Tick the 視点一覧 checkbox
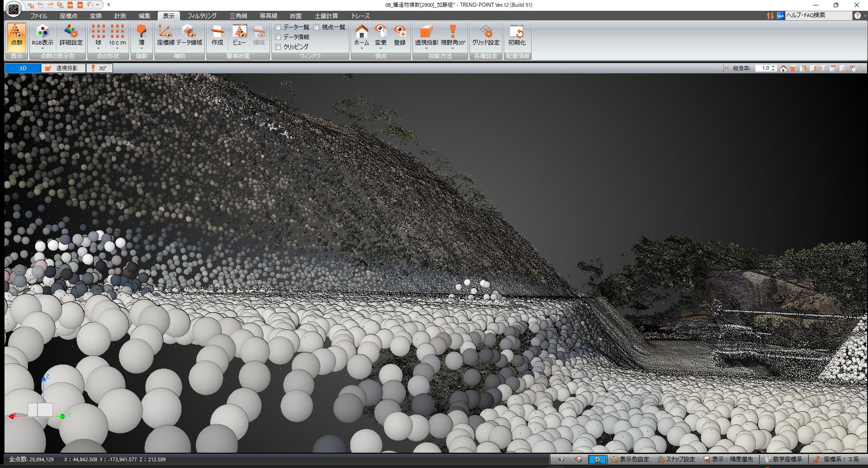 [316, 27]
